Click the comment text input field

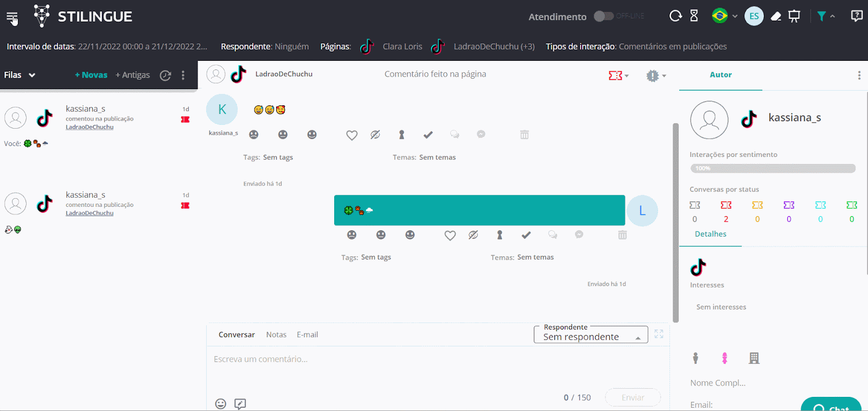point(434,359)
